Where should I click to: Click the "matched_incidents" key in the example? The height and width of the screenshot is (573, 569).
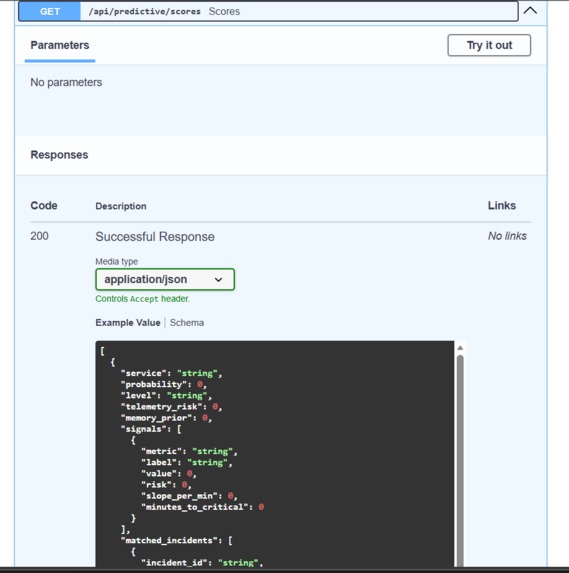point(169,540)
